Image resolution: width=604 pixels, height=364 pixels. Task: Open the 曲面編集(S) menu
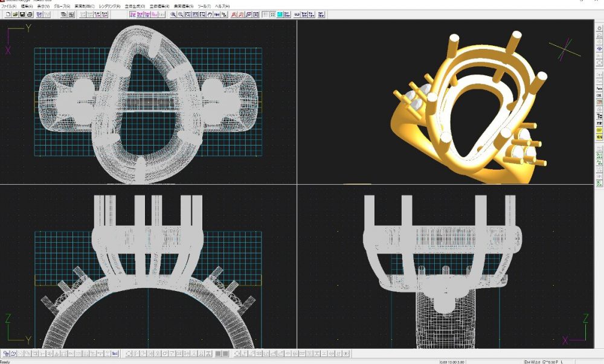(184, 6)
